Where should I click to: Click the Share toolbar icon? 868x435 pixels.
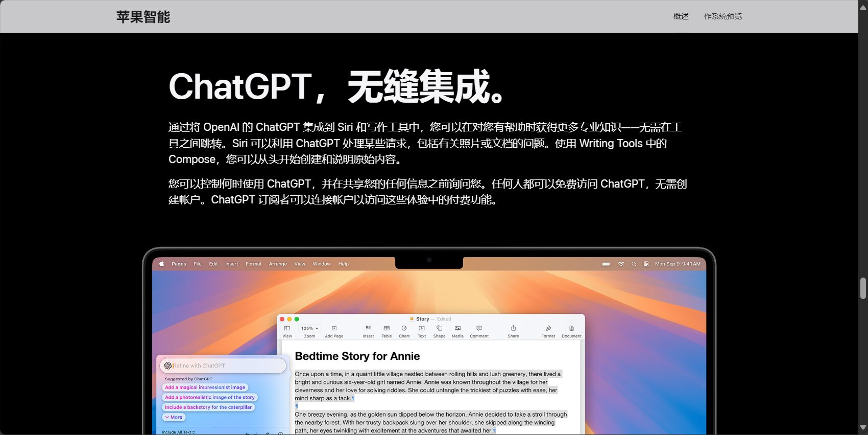click(x=513, y=328)
